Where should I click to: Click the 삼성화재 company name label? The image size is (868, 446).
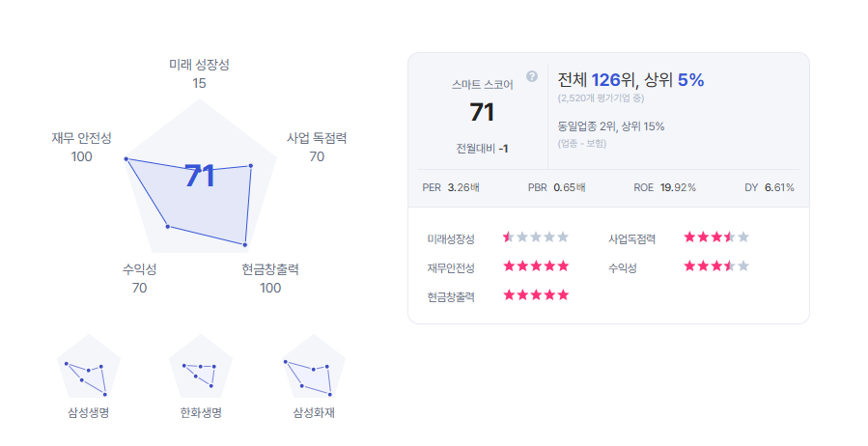314,413
